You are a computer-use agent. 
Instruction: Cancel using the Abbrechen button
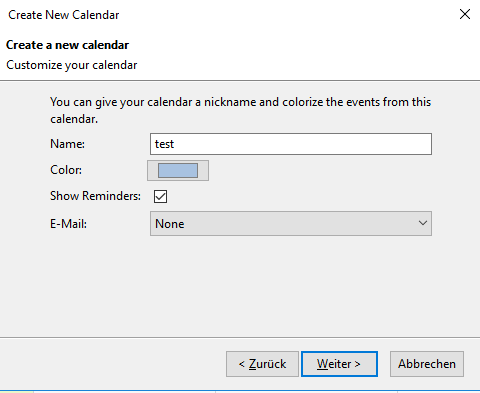427,364
